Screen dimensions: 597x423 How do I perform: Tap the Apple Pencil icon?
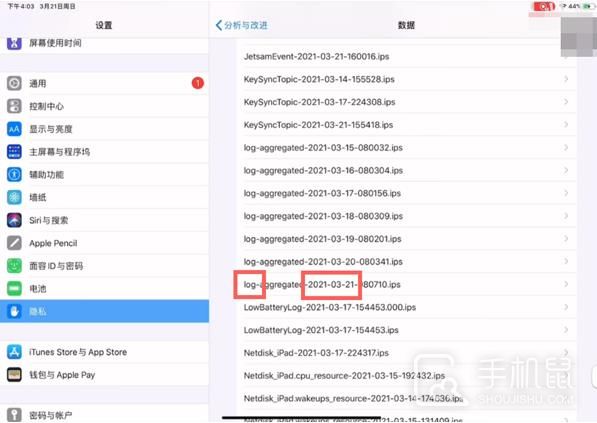click(x=14, y=243)
